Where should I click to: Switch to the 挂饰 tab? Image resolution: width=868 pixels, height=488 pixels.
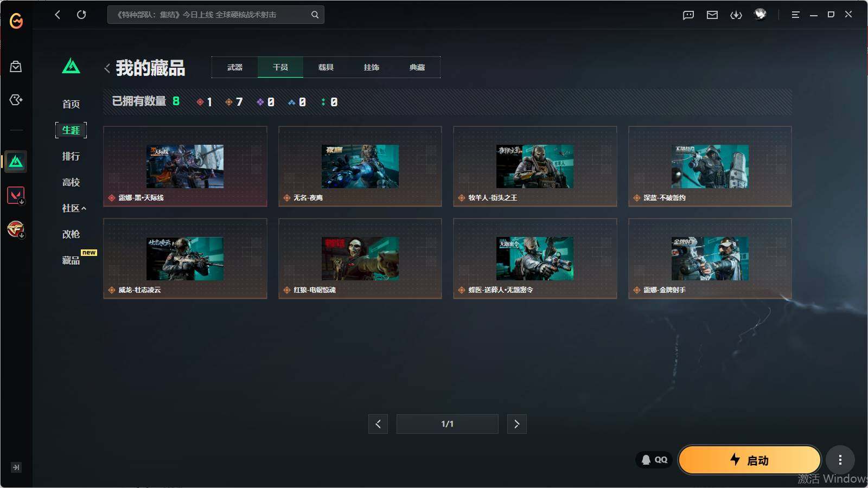point(372,67)
